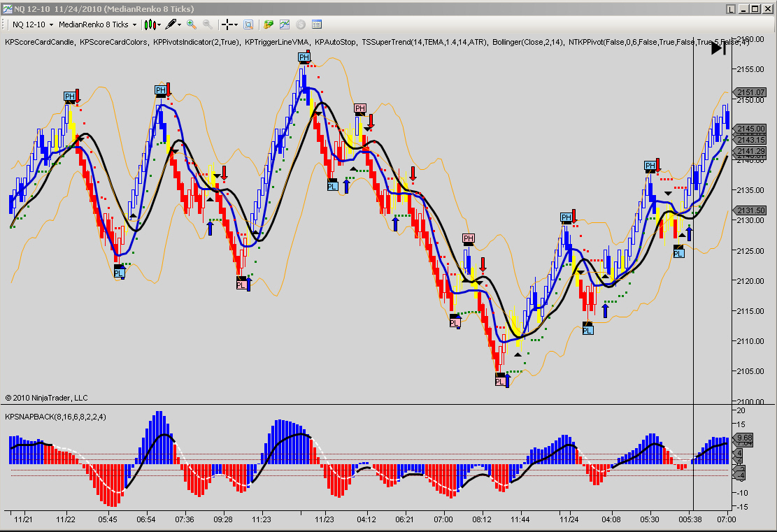Click the 05:45 time axis label
The image size is (777, 532).
pos(108,519)
